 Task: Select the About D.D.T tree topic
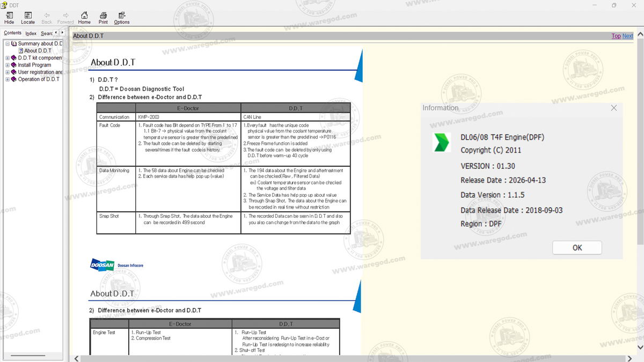pos(38,51)
